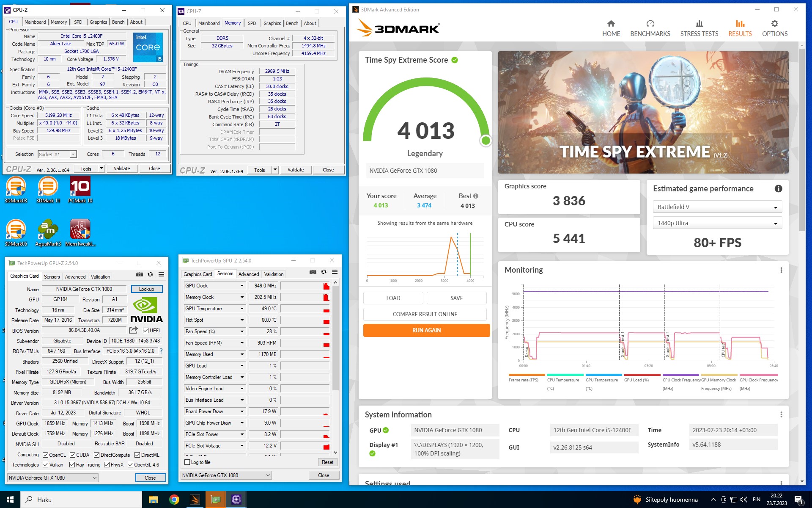Click the 3DMark results page vertical scrollbar
The image size is (812, 508).
click(x=802, y=140)
